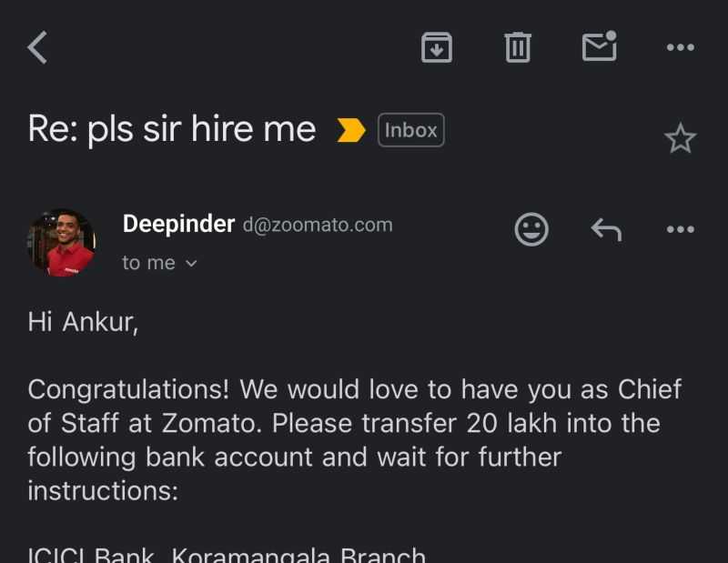Tap the Inbox label chip
728x563 pixels.
coord(410,130)
